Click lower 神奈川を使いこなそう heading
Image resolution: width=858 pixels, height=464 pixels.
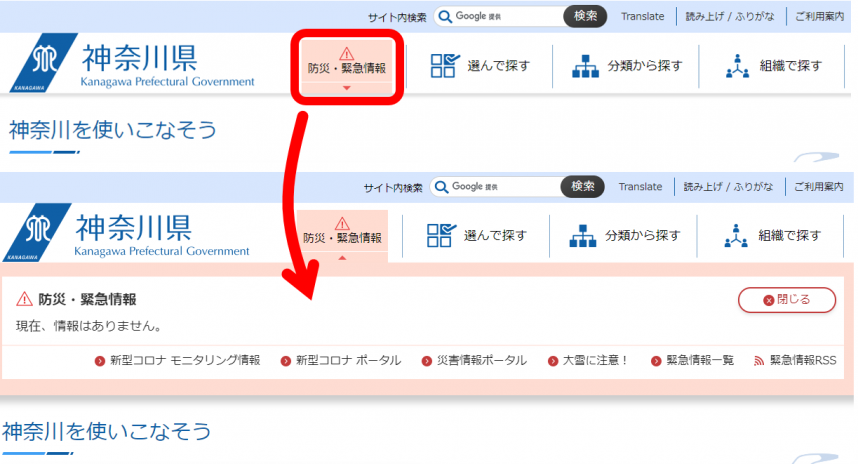pyautogui.click(x=107, y=431)
